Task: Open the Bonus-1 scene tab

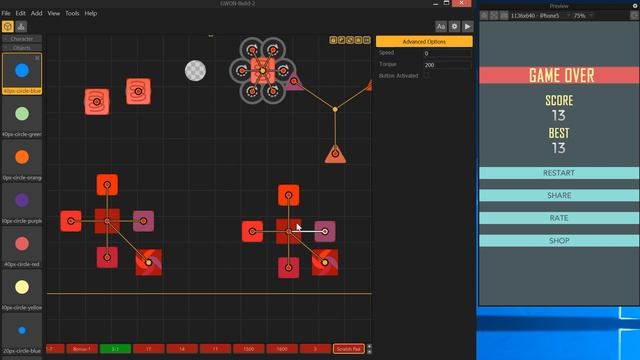Action: point(82,349)
